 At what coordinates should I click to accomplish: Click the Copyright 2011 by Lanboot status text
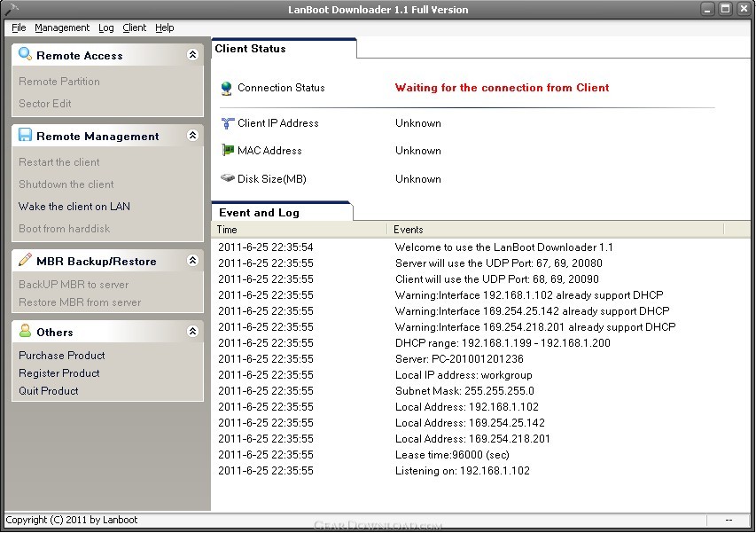coord(72,520)
